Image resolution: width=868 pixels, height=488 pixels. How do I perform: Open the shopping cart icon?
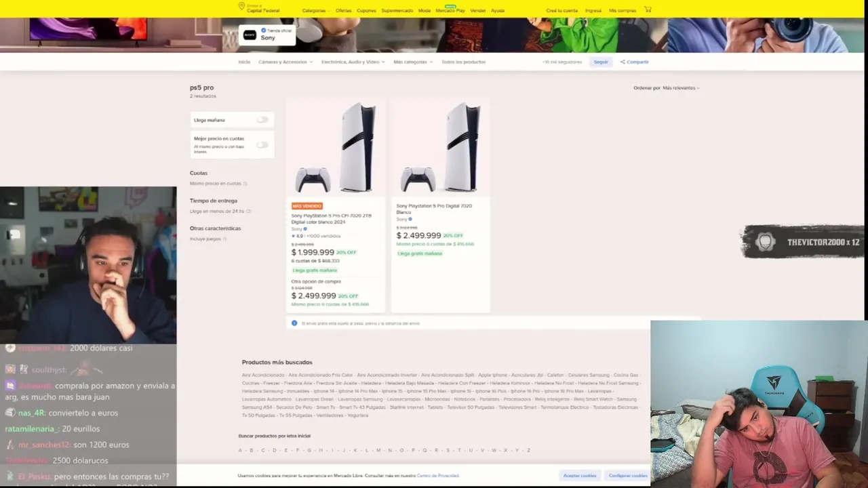(648, 9)
